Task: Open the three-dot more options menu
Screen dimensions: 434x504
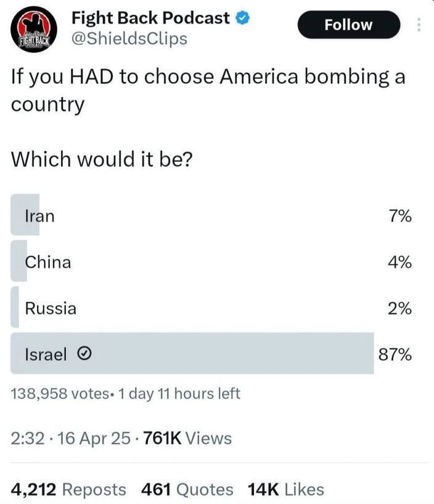Action: tap(419, 25)
